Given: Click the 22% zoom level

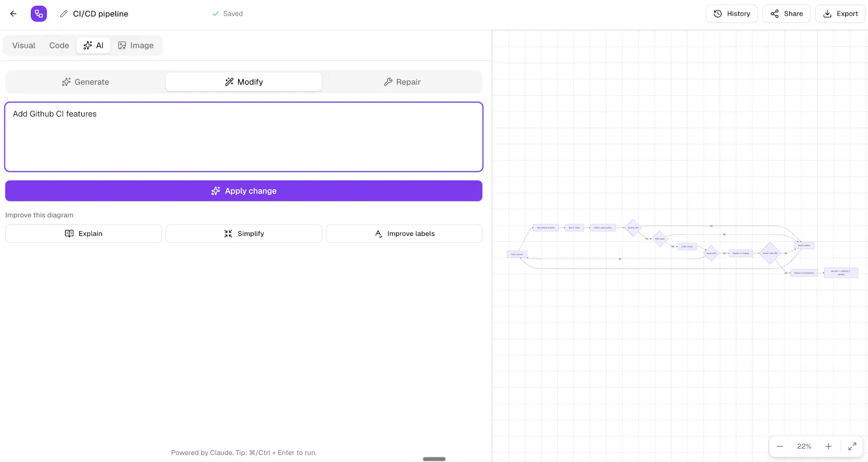Looking at the screenshot, I should click(804, 446).
